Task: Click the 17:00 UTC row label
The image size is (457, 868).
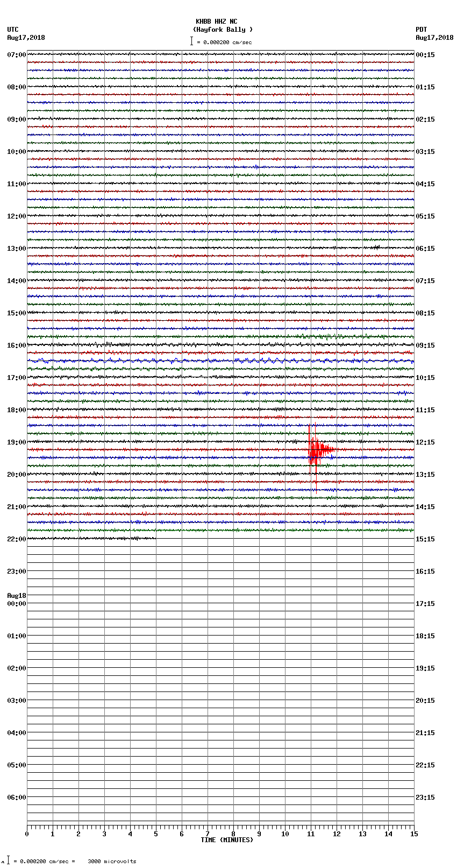Action: point(17,378)
